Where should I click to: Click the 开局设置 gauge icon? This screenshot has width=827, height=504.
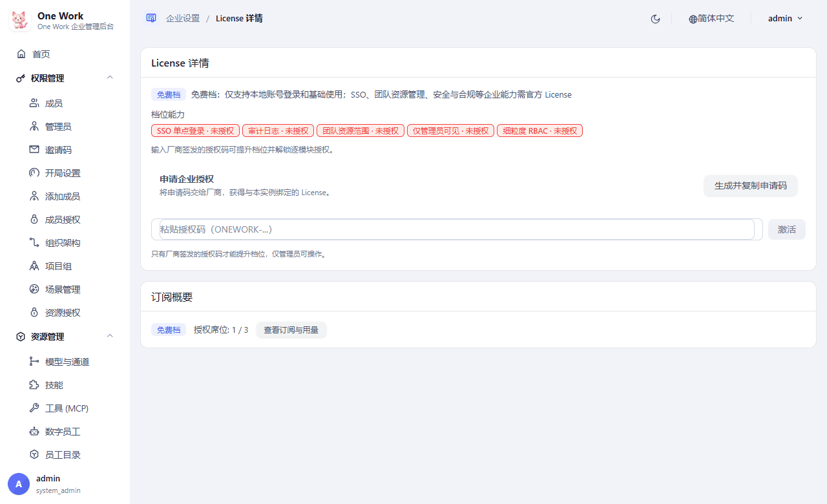point(34,173)
